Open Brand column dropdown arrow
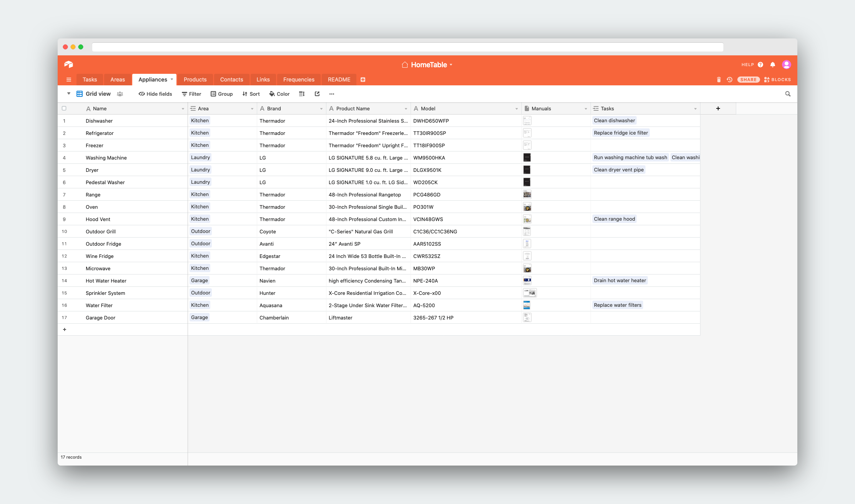855x504 pixels. [x=321, y=109]
